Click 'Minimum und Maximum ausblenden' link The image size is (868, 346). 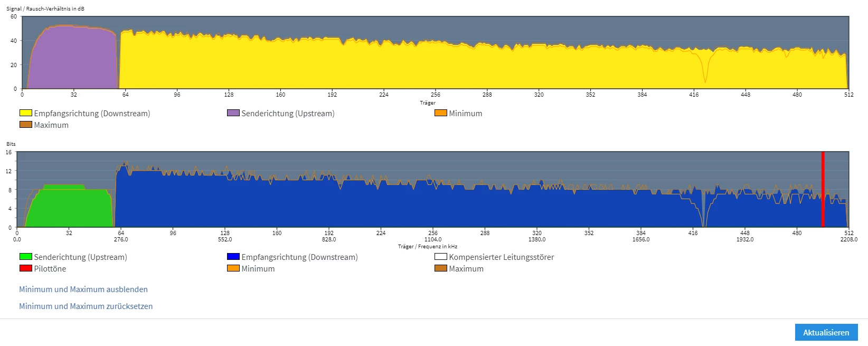click(x=83, y=289)
